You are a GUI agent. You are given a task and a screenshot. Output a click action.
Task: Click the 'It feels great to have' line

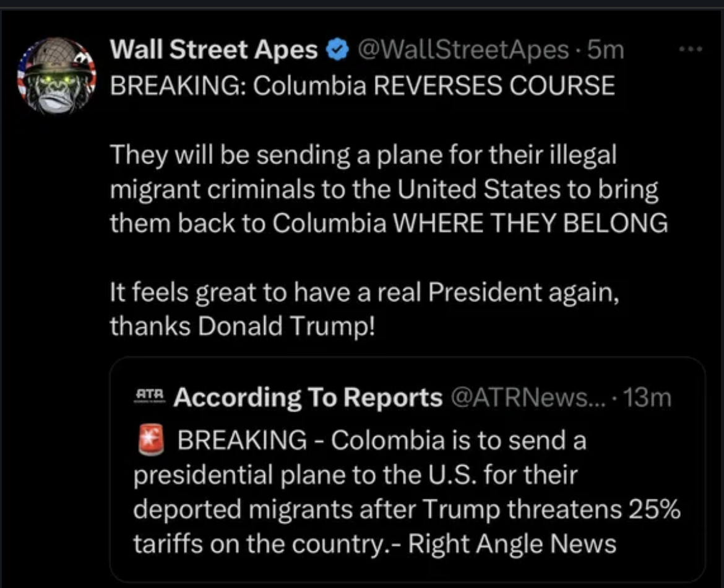point(364,292)
